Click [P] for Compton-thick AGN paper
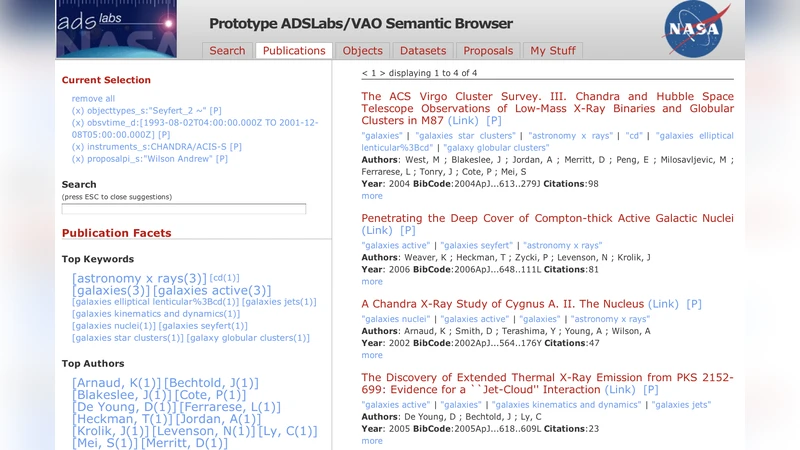The image size is (800, 450). pyautogui.click(x=408, y=231)
